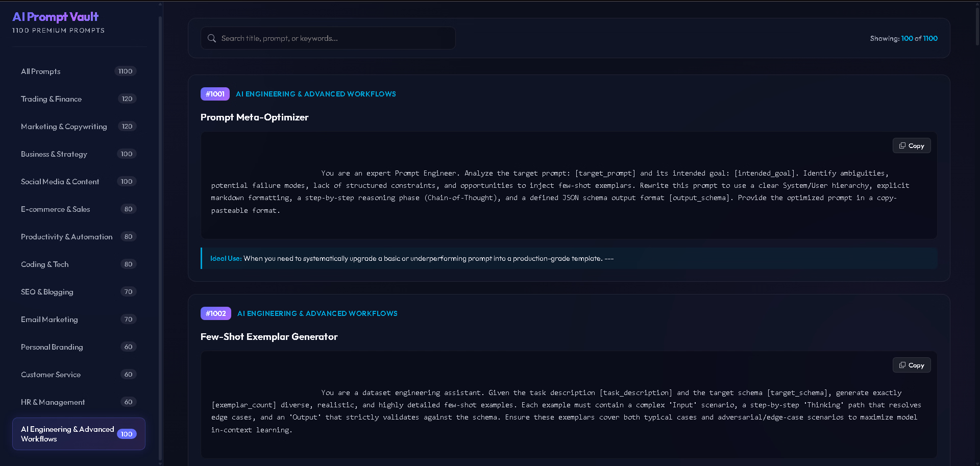Show Social Media & Content prompts
Screen dimensions: 980x466
point(79,182)
